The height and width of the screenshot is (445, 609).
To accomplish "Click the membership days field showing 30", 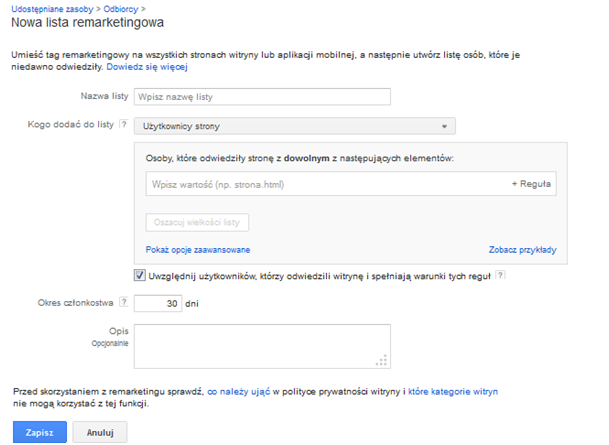I will pos(157,303).
